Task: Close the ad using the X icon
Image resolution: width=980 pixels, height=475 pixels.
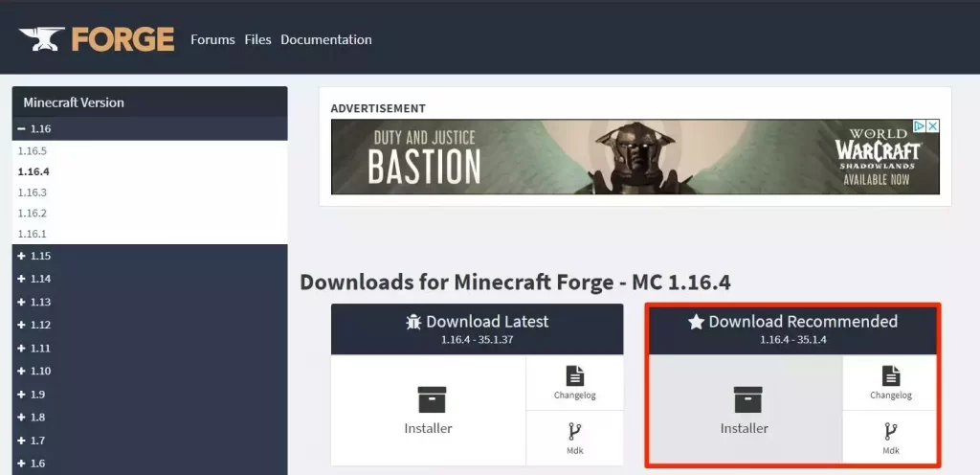Action: (x=932, y=126)
